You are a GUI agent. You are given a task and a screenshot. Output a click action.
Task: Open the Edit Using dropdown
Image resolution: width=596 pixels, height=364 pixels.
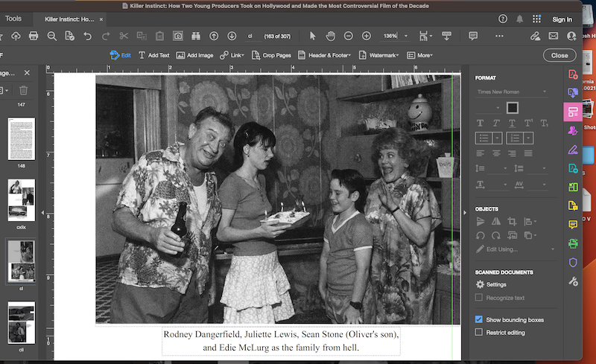(515, 249)
